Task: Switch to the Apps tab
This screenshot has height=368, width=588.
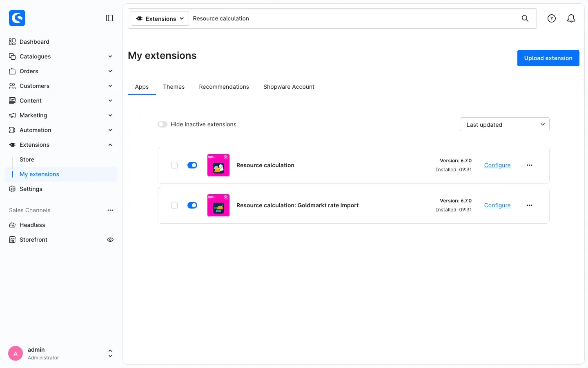Action: coord(142,87)
